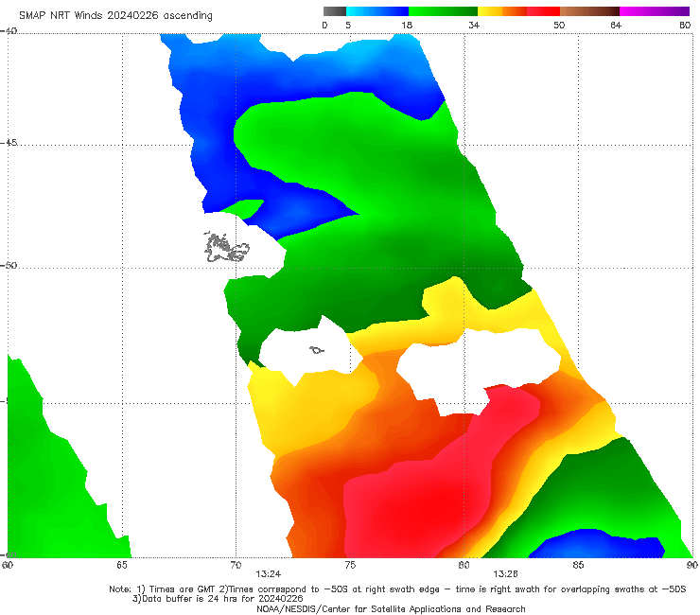Click the color bar label '64'

[x=616, y=25]
